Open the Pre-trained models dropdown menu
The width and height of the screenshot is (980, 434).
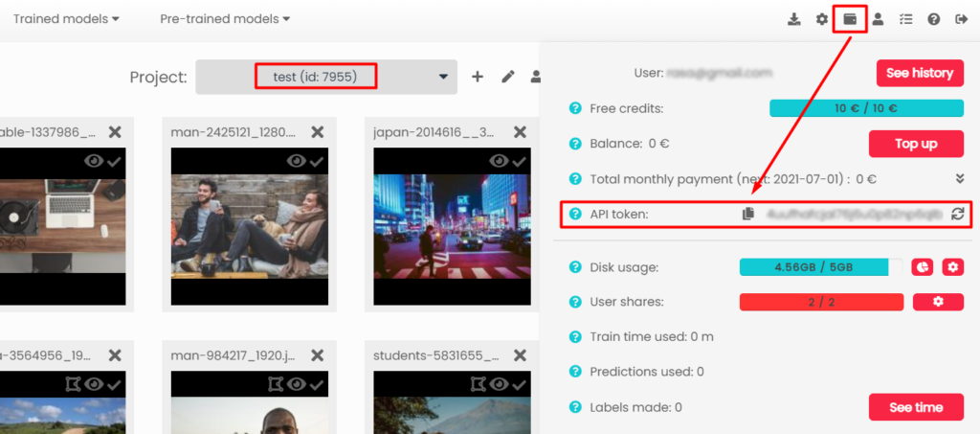(226, 19)
